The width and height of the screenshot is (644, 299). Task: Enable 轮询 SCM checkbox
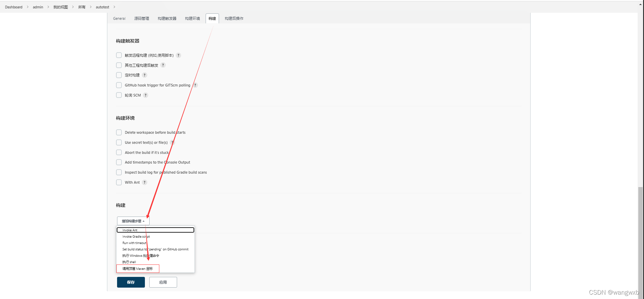(119, 95)
